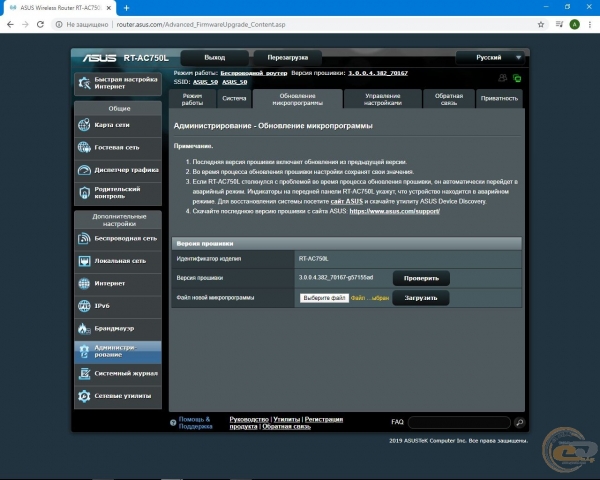The width and height of the screenshot is (600, 480).
Task: Click Обратная связь footer link
Action: click(x=287, y=426)
